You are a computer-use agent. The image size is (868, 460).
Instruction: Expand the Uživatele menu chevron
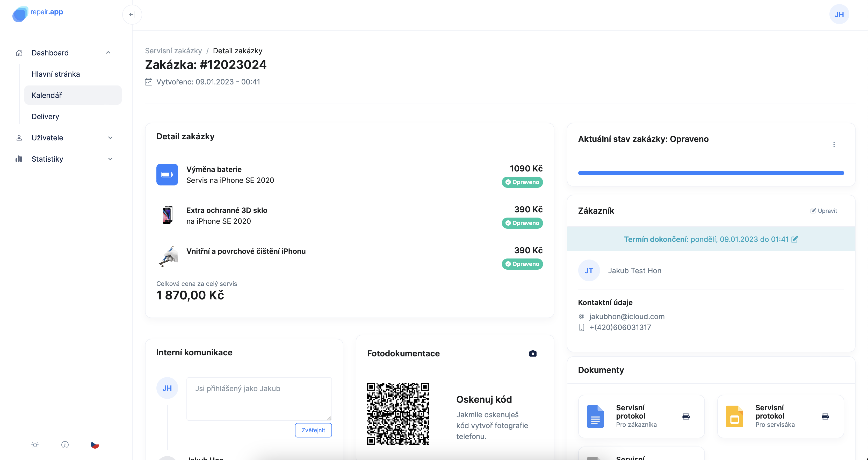(110, 138)
